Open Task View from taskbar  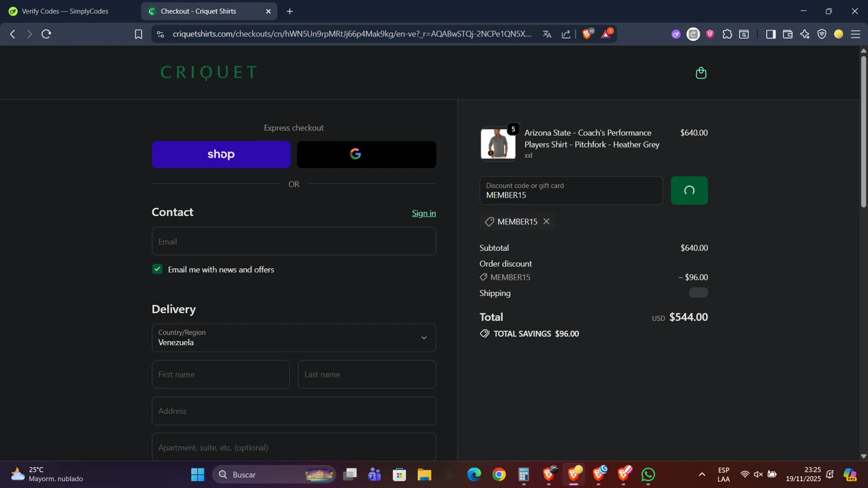pos(350,475)
